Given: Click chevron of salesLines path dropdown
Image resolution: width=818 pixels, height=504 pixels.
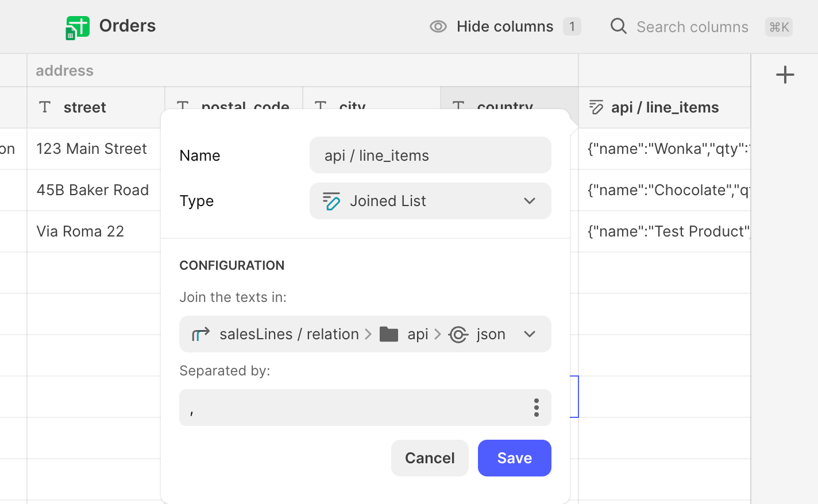Looking at the screenshot, I should click(530, 334).
